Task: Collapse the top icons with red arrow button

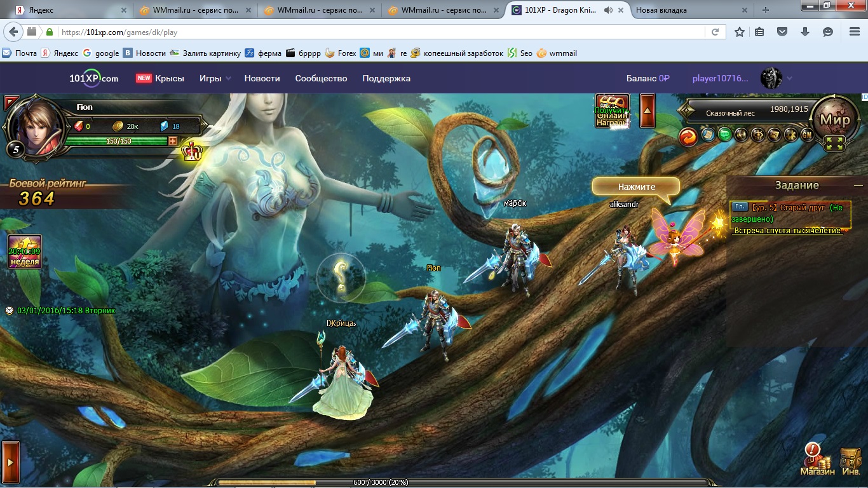Action: coord(647,111)
